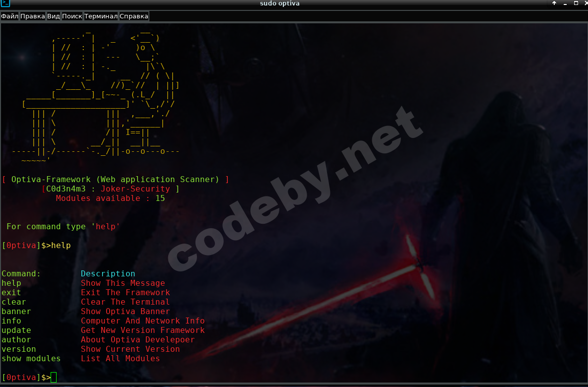Viewport: 588px width, 387px height.
Task: Click 'Clear The Terminal' description
Action: [125, 302]
